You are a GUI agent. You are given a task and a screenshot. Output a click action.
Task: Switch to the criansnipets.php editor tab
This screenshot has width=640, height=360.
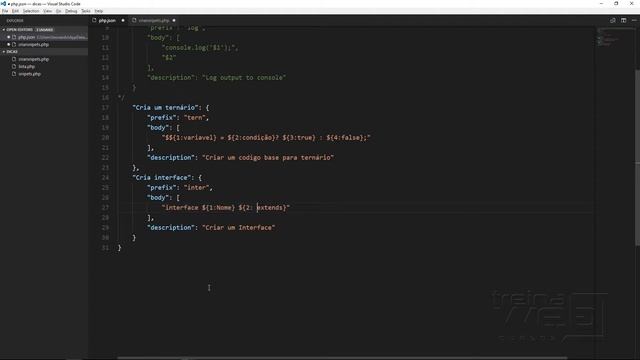click(x=154, y=20)
